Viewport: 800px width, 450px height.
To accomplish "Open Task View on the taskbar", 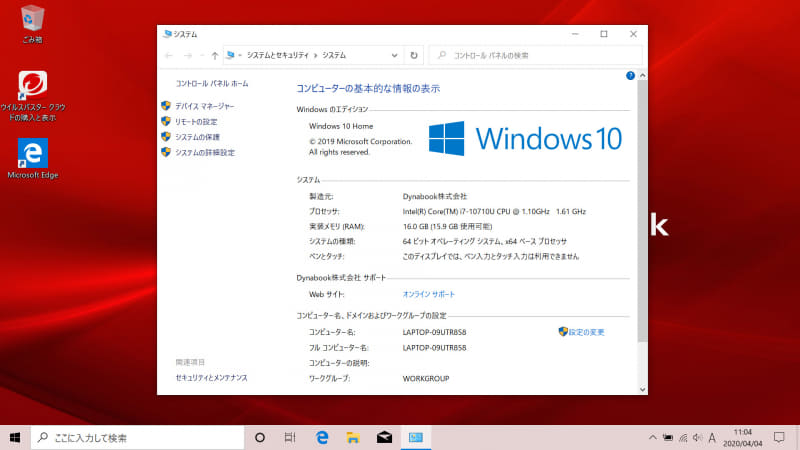I will pos(290,438).
